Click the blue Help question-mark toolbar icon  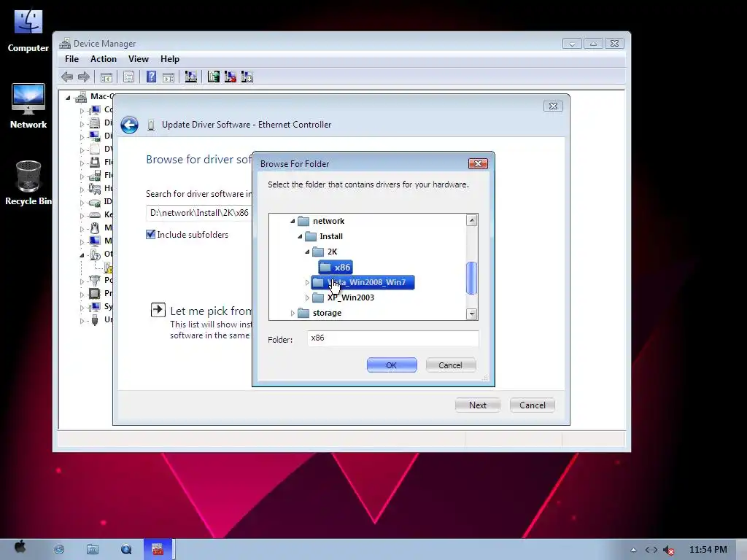152,77
